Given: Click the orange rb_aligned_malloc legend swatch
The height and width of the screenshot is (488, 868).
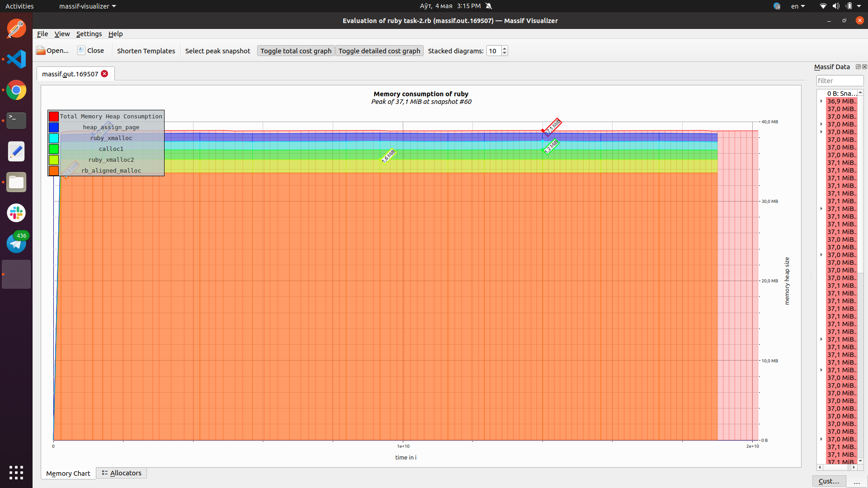Looking at the screenshot, I should pos(54,170).
